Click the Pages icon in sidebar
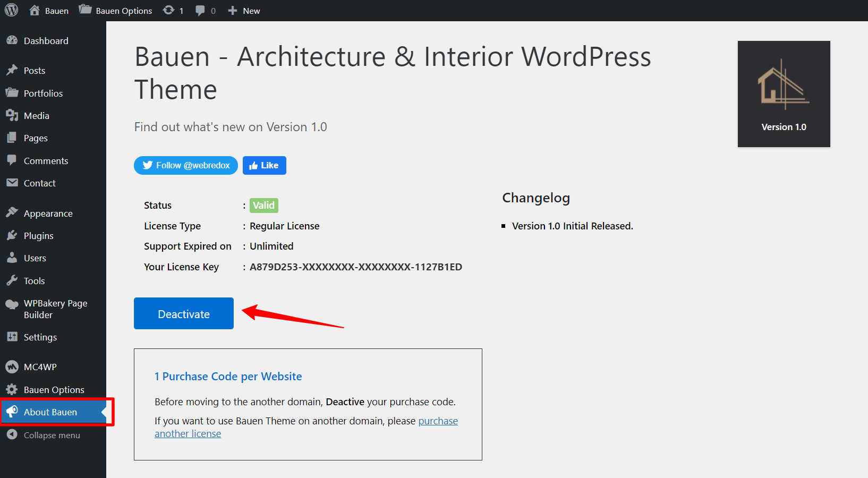 click(12, 138)
